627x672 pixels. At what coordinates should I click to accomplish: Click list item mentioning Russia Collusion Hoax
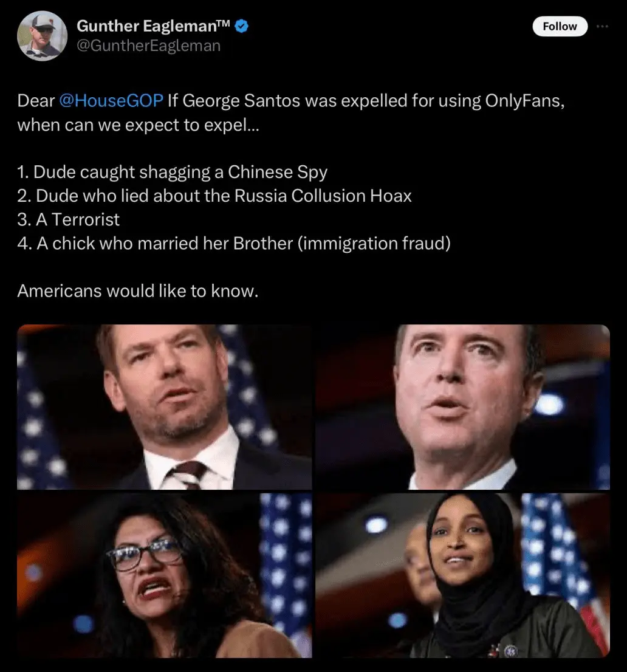214,196
